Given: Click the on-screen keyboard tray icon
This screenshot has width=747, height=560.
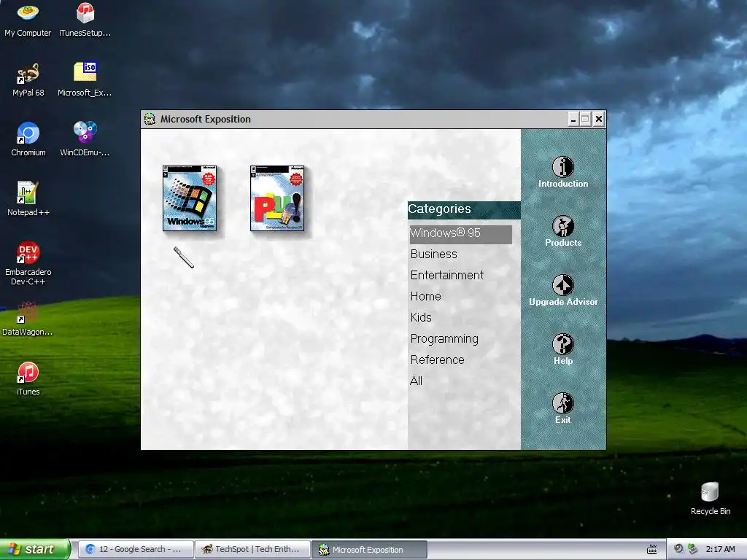Looking at the screenshot, I should [652, 550].
